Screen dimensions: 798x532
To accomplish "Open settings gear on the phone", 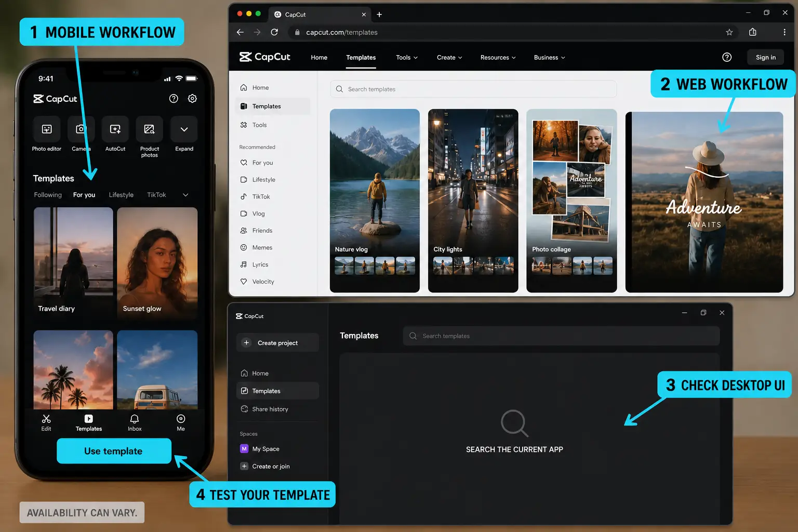I will 192,99.
